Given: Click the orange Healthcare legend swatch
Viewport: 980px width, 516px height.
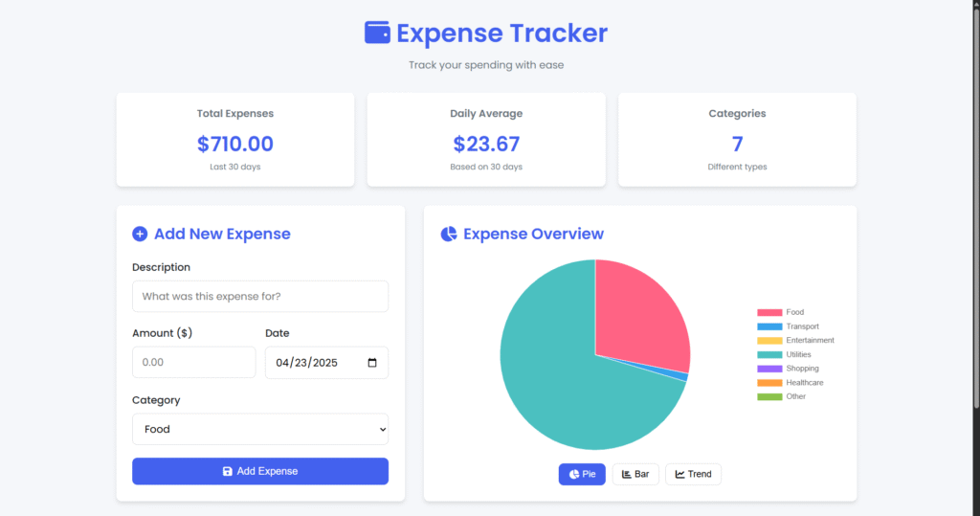Looking at the screenshot, I should [x=769, y=383].
